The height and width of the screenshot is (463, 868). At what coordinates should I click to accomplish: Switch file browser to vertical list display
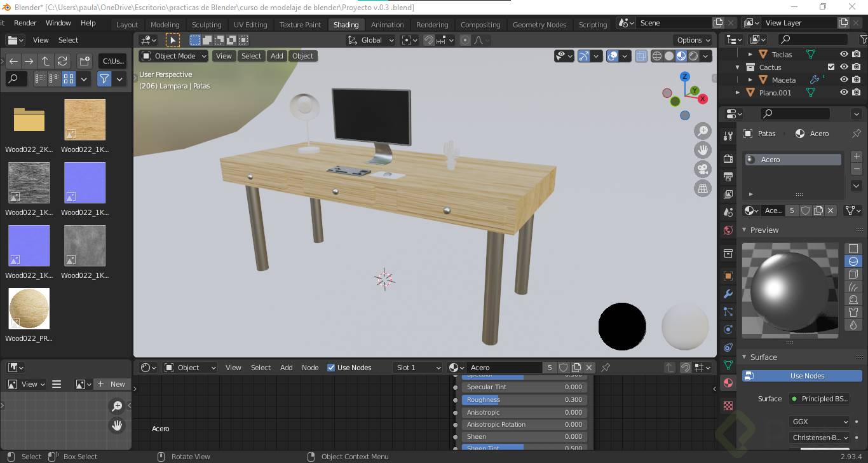point(40,79)
